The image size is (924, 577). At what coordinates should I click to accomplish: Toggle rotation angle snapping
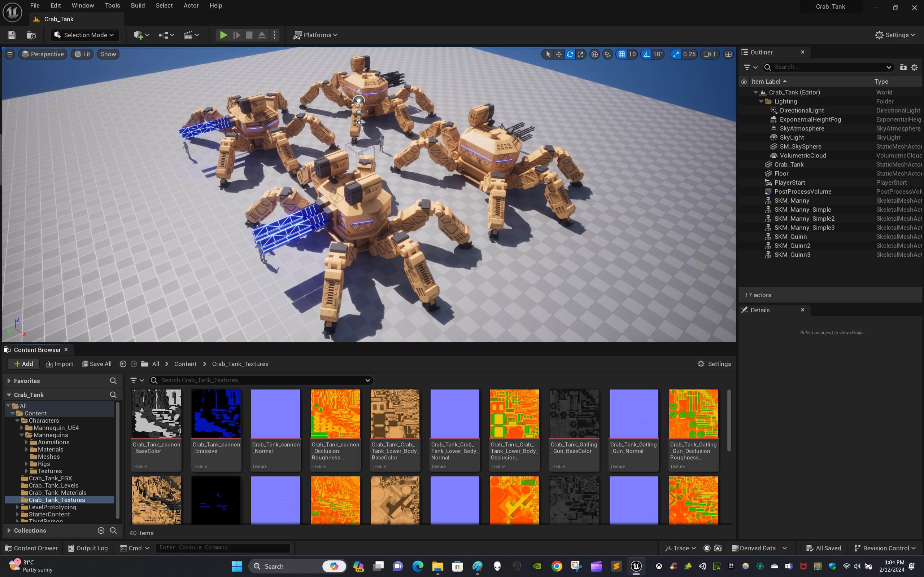[646, 54]
